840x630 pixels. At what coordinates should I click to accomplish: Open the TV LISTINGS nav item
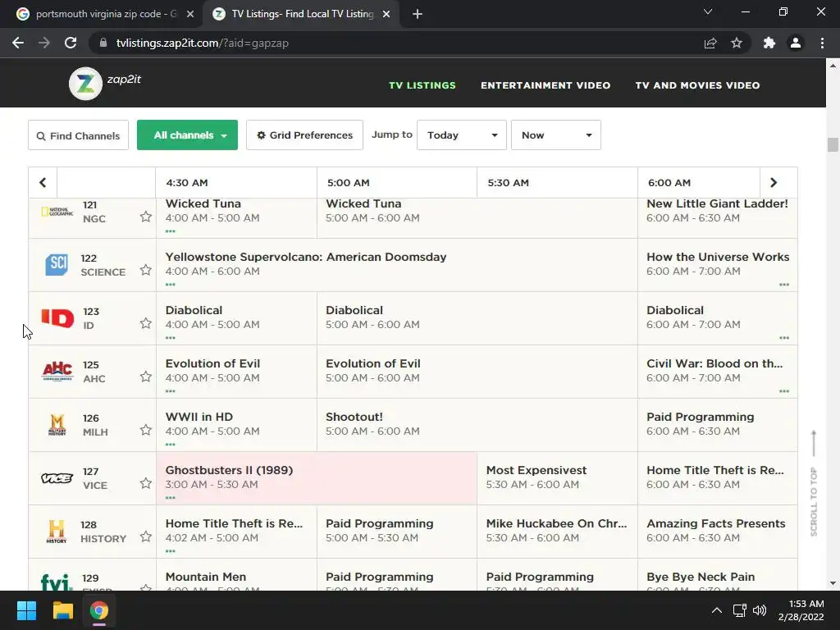422,85
